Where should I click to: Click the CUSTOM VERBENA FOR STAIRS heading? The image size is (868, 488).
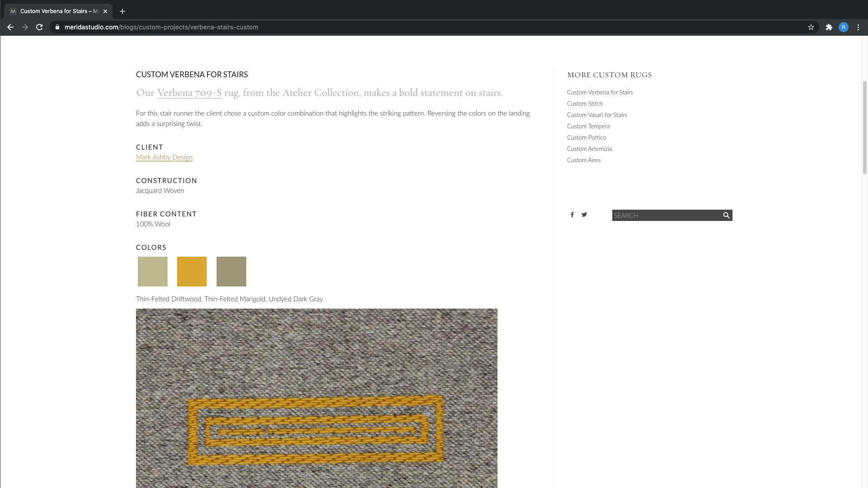(192, 74)
